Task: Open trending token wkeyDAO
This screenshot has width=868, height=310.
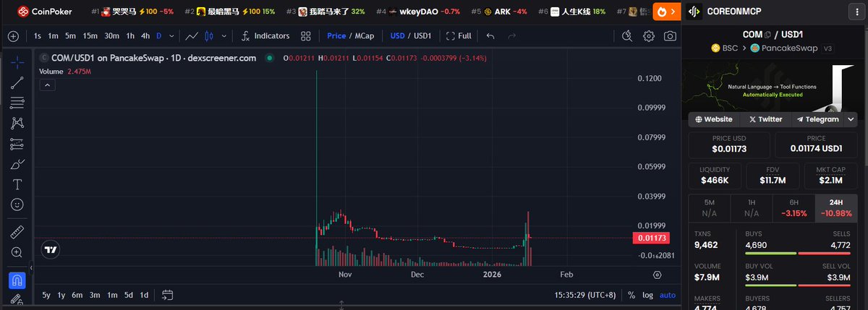Action: 418,12
